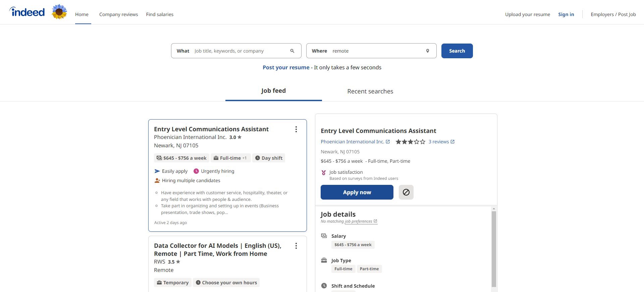Click the external link icon beside job preferences

click(x=375, y=221)
